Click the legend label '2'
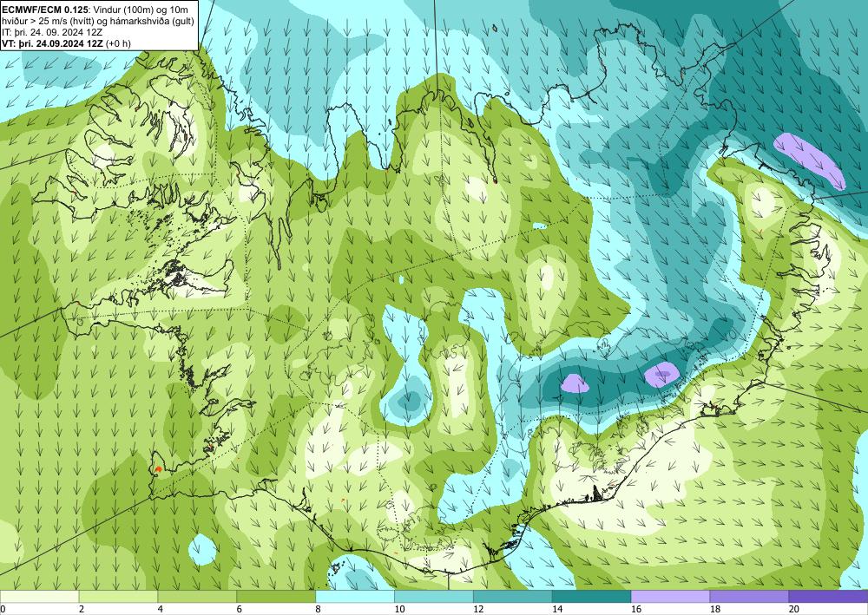The image size is (868, 615). [x=82, y=609]
